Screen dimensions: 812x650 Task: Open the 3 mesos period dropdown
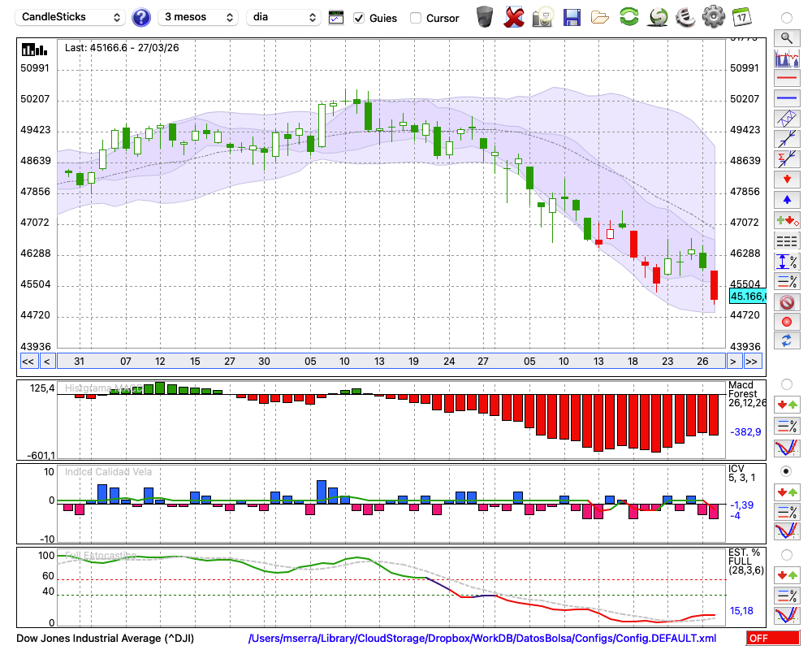pyautogui.click(x=198, y=17)
